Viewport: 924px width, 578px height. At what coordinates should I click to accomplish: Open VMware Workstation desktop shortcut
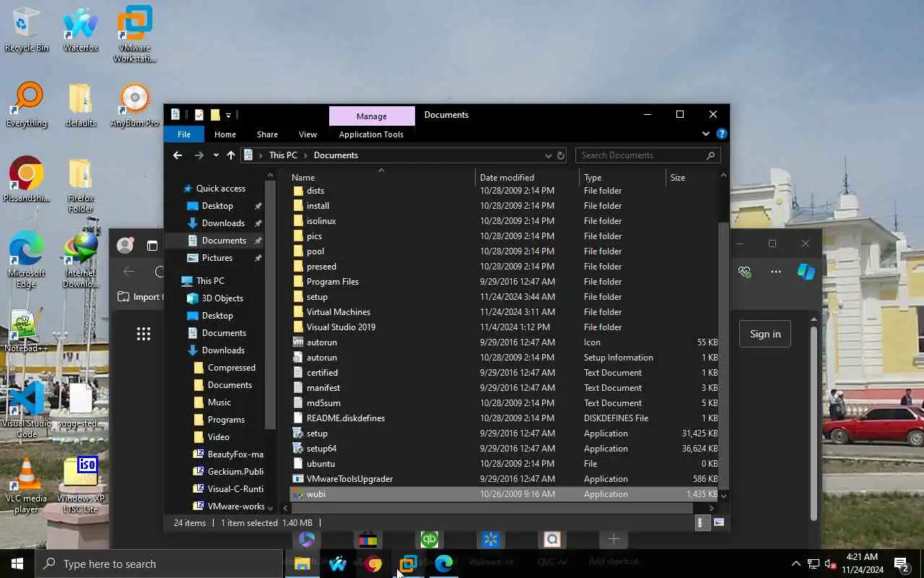click(x=134, y=35)
